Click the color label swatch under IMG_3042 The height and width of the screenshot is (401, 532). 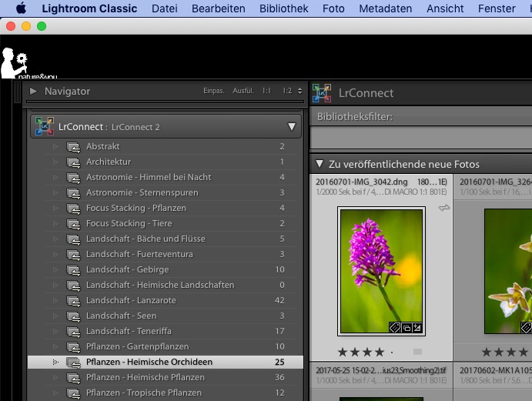(417, 352)
